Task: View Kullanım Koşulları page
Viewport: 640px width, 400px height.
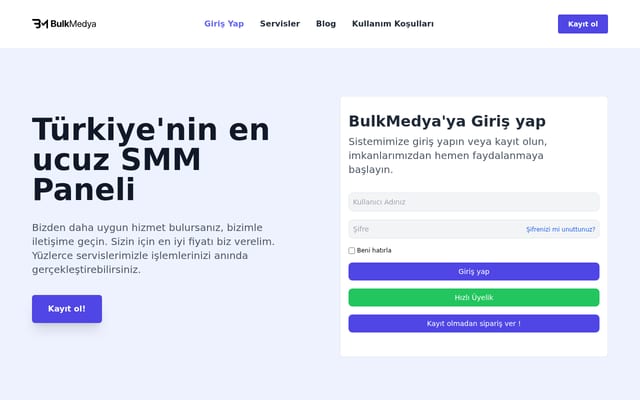Action: coord(393,24)
